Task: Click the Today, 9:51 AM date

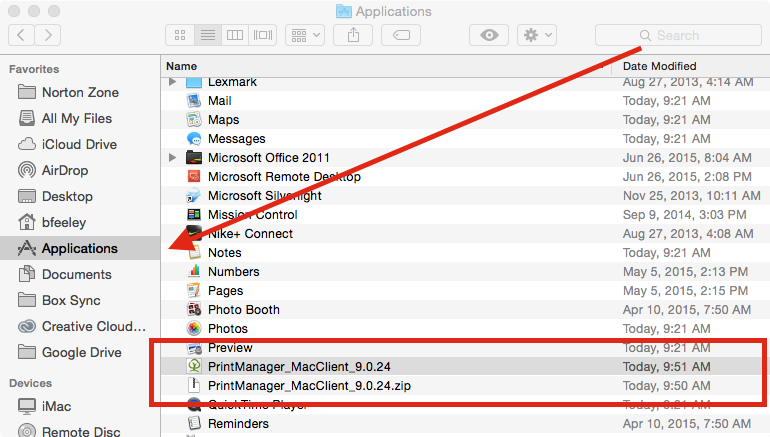Action: (x=666, y=366)
